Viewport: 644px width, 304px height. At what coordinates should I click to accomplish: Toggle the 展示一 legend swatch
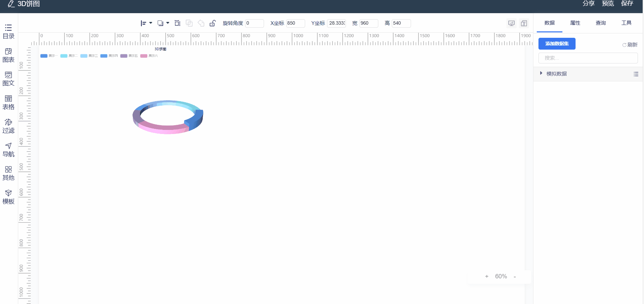coord(44,56)
